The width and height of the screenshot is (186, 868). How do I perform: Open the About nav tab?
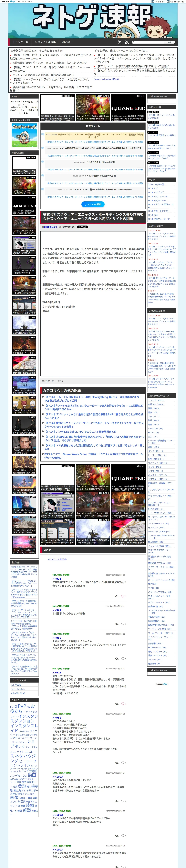pyautogui.click(x=66, y=42)
